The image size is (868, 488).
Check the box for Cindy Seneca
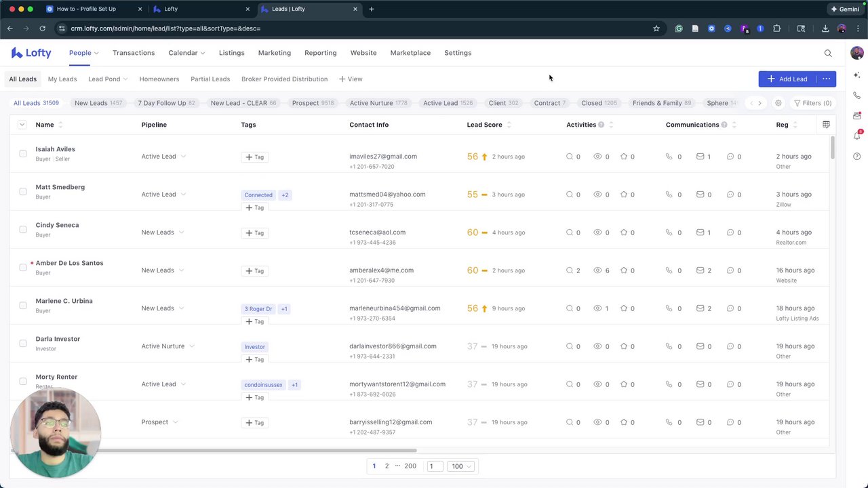pyautogui.click(x=23, y=230)
